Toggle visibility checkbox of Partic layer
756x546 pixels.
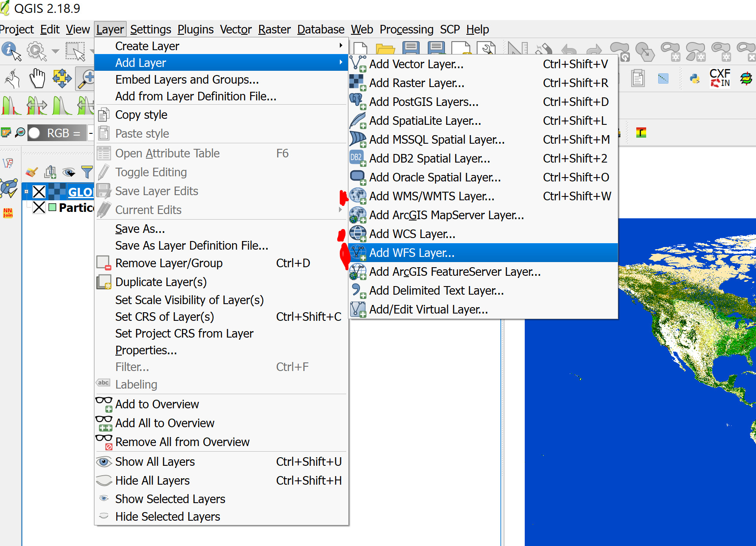(39, 208)
